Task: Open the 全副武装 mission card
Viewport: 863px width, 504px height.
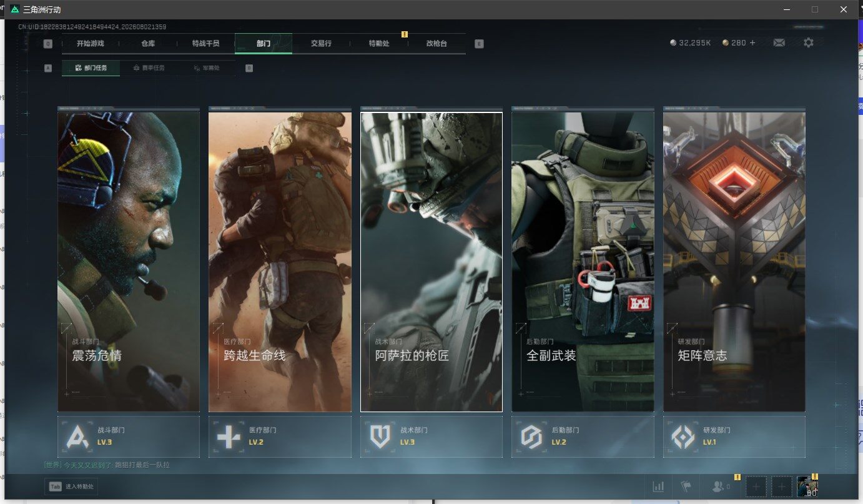Action: coord(583,262)
